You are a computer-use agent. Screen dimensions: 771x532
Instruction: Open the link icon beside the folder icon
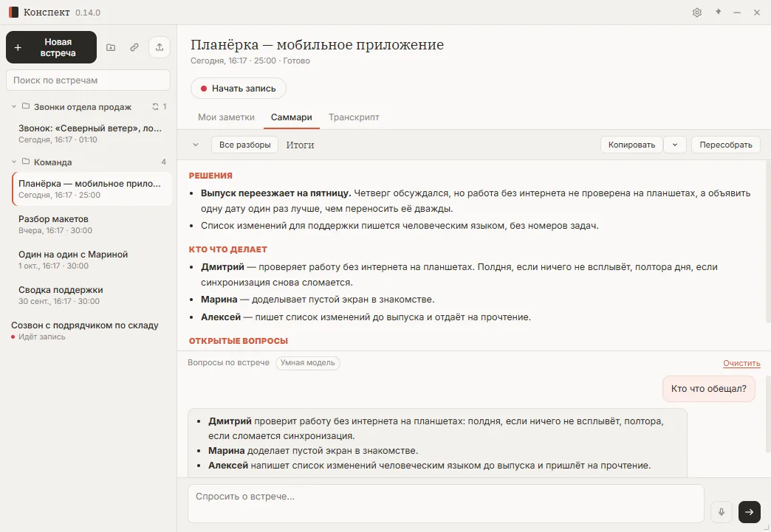point(134,47)
